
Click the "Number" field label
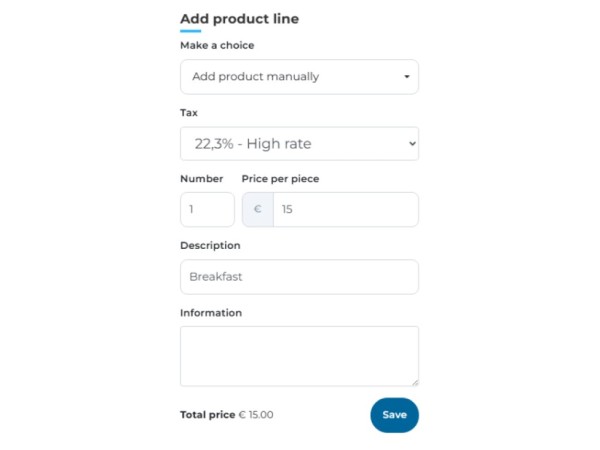(x=201, y=179)
